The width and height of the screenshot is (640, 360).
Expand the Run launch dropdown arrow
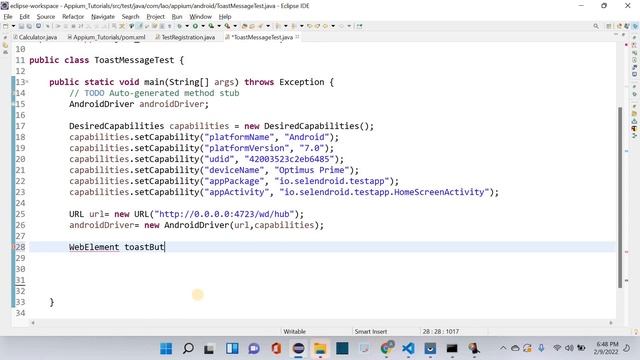click(x=203, y=26)
